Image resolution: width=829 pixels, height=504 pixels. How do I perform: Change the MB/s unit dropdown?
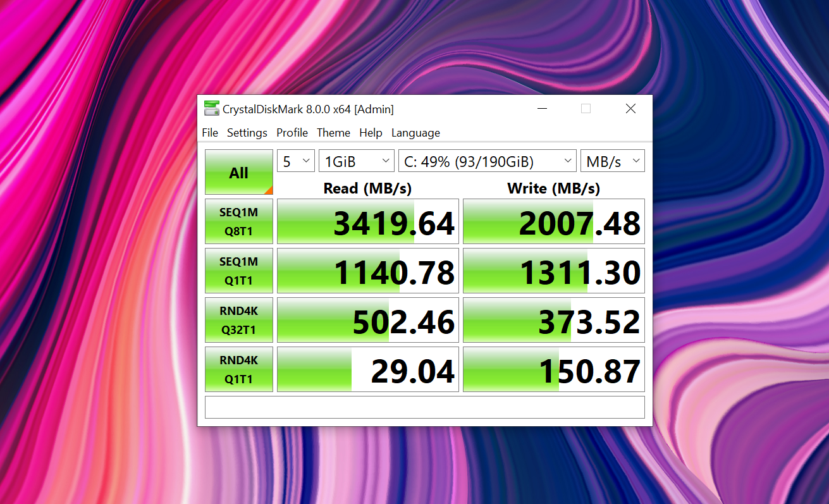613,161
